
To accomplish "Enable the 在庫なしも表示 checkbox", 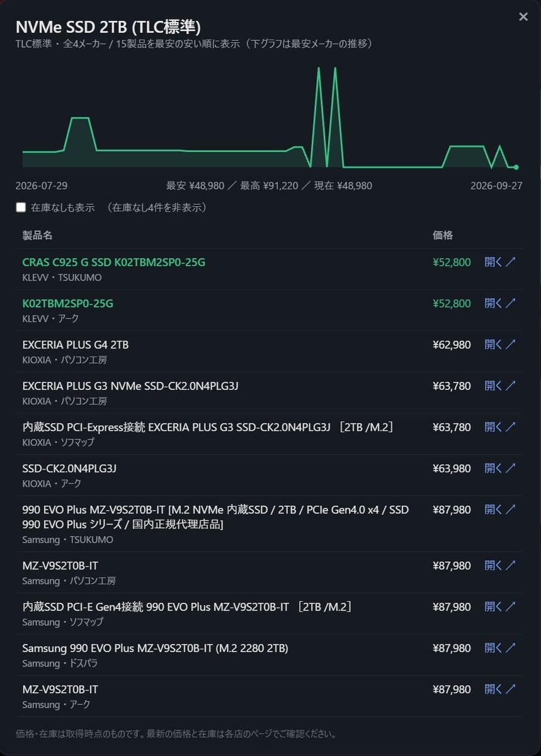I will (x=21, y=207).
